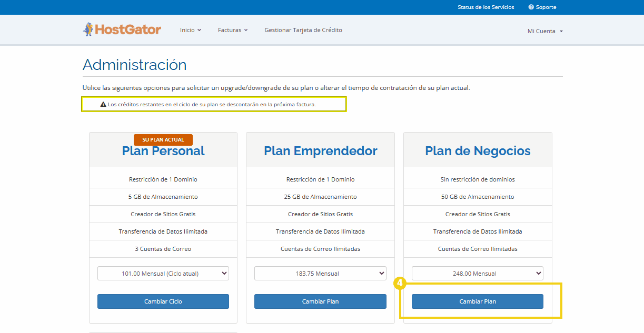Click the Soporte help icon
Screen dimensions: 644x333
[x=531, y=7]
